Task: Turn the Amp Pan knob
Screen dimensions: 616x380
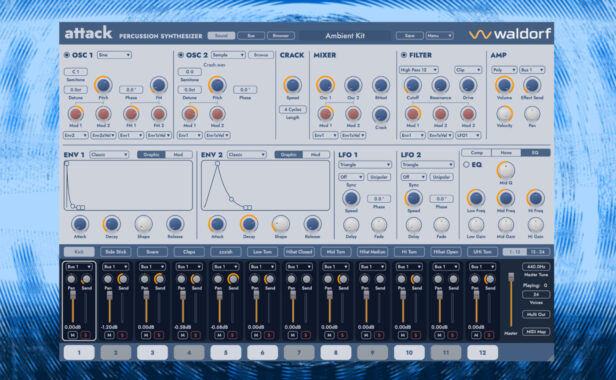Action: pos(532,114)
